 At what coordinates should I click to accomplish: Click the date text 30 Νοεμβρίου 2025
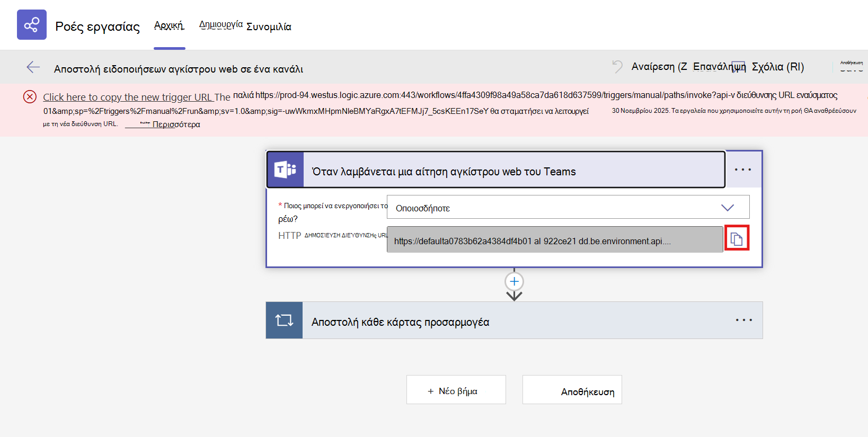tap(641, 111)
